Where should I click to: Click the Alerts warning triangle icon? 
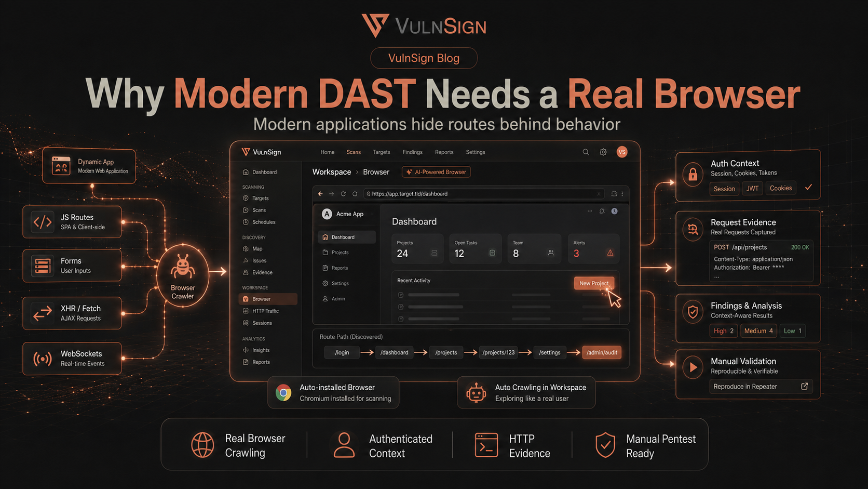[x=610, y=253]
